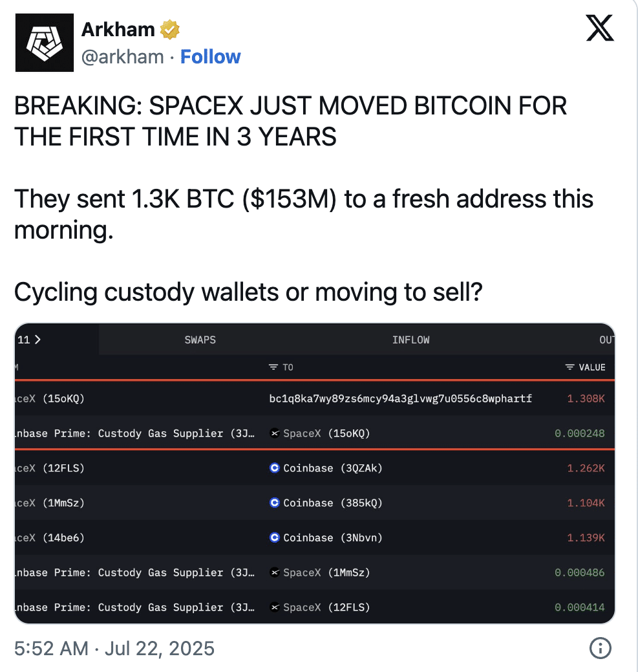
Task: Click the Arkham profile avatar logo
Action: pos(43,43)
